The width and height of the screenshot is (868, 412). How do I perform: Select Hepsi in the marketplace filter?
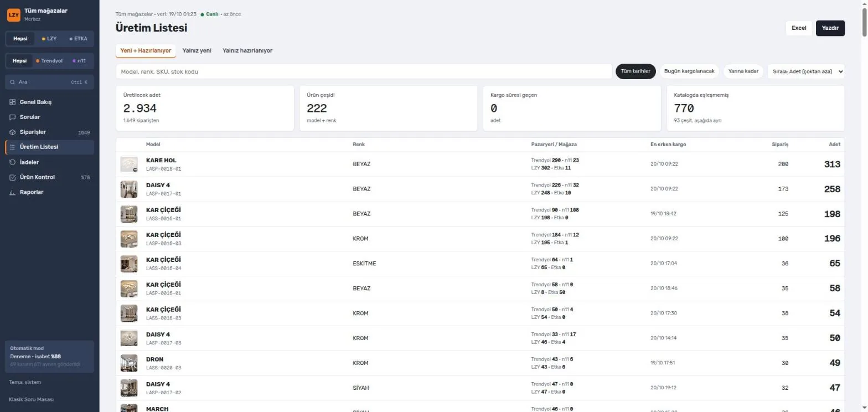pyautogui.click(x=19, y=61)
